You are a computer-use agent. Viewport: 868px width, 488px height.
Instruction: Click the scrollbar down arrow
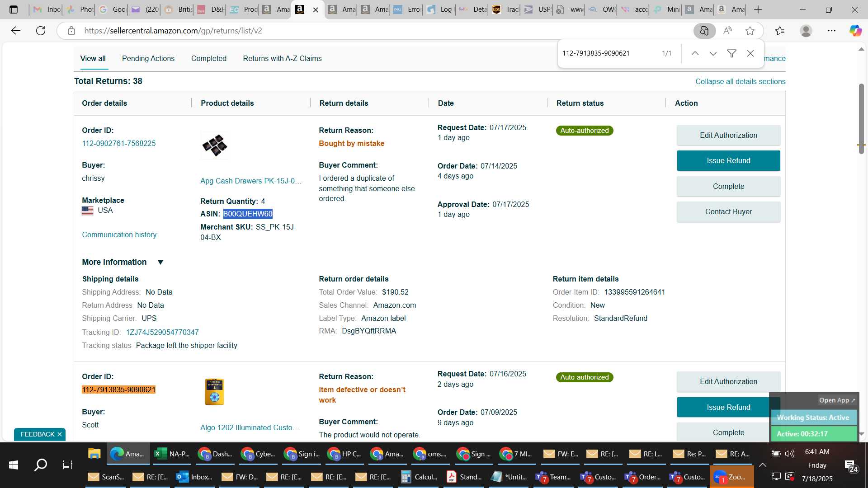(861, 434)
